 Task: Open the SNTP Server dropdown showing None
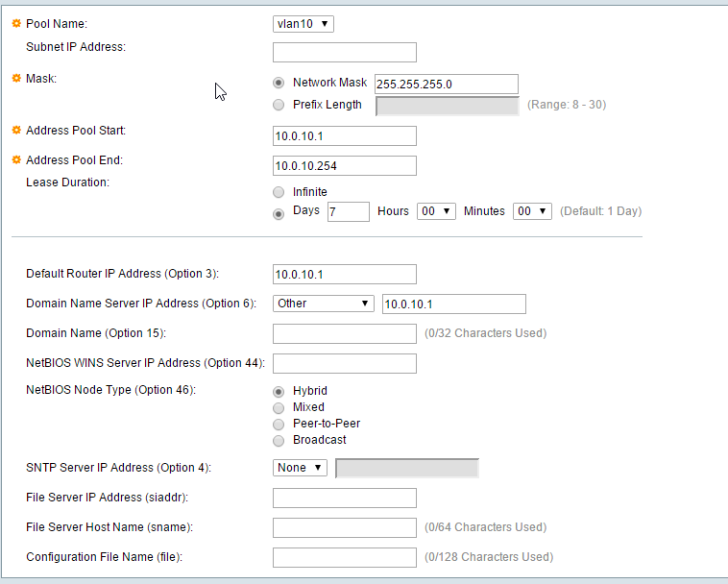click(x=300, y=468)
